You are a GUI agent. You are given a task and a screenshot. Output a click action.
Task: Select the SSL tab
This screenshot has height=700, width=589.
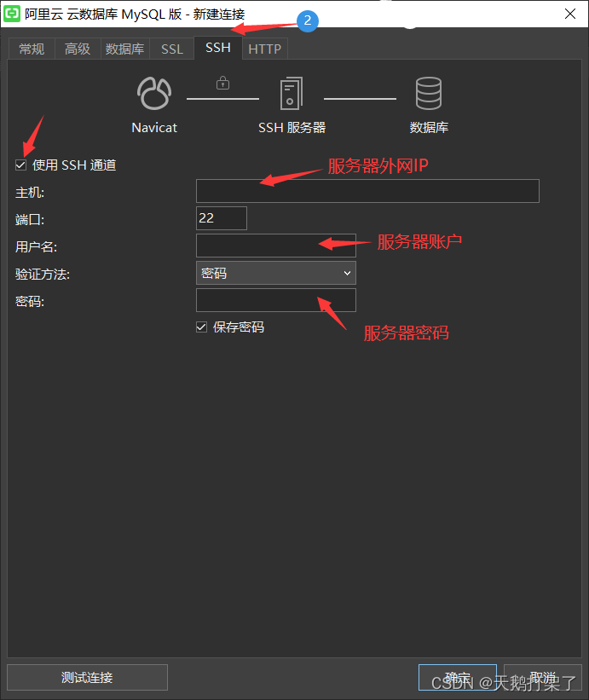coord(172,49)
